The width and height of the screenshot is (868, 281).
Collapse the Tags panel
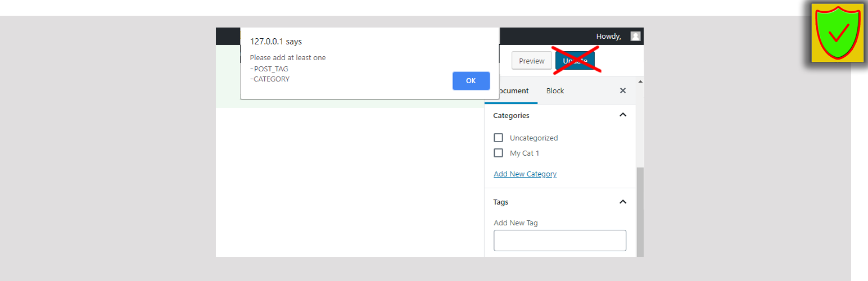point(622,202)
